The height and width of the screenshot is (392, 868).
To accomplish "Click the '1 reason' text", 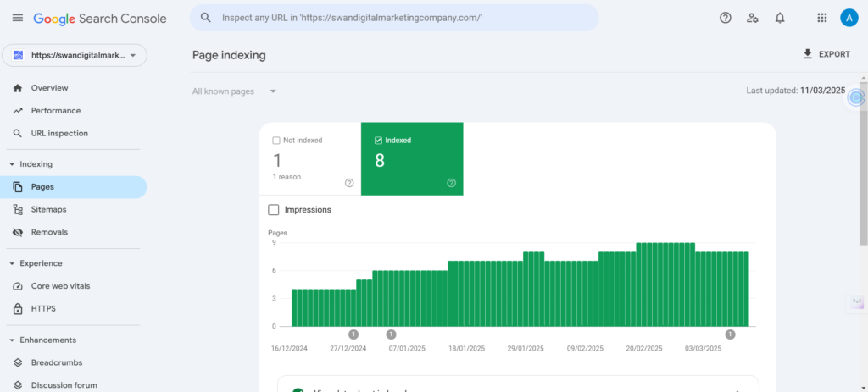I will (x=287, y=177).
